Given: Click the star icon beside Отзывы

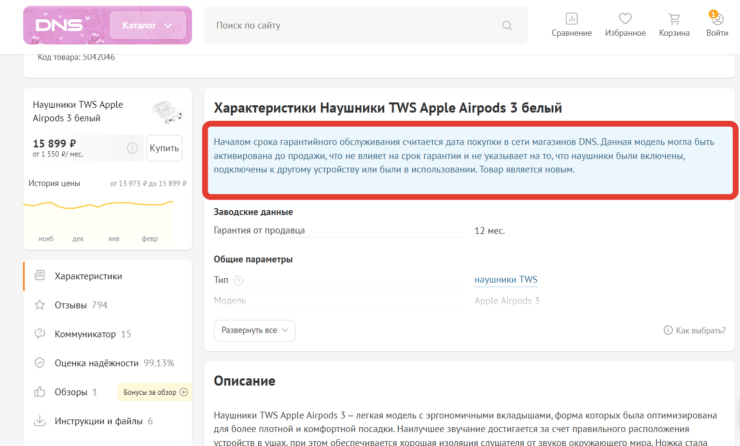Looking at the screenshot, I should tap(40, 305).
